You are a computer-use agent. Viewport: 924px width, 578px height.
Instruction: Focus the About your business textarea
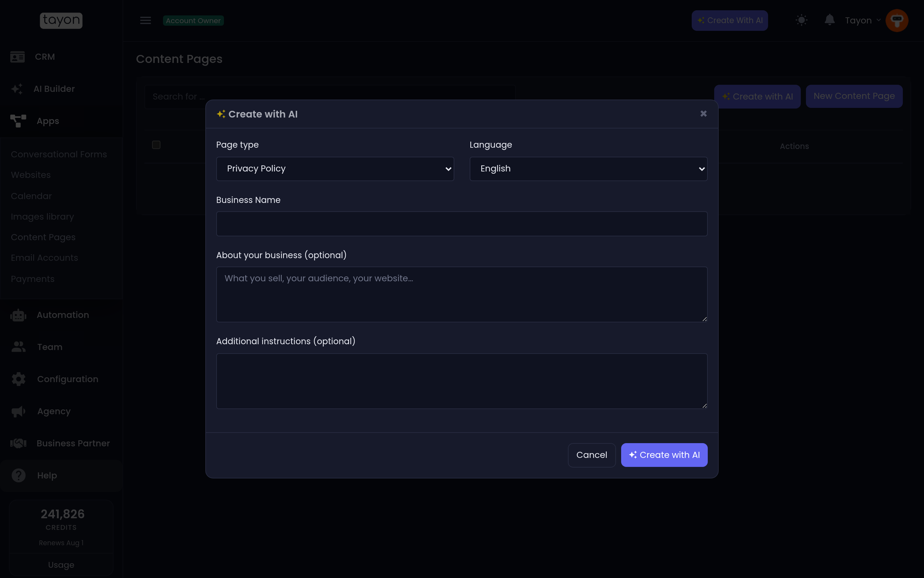pos(462,294)
